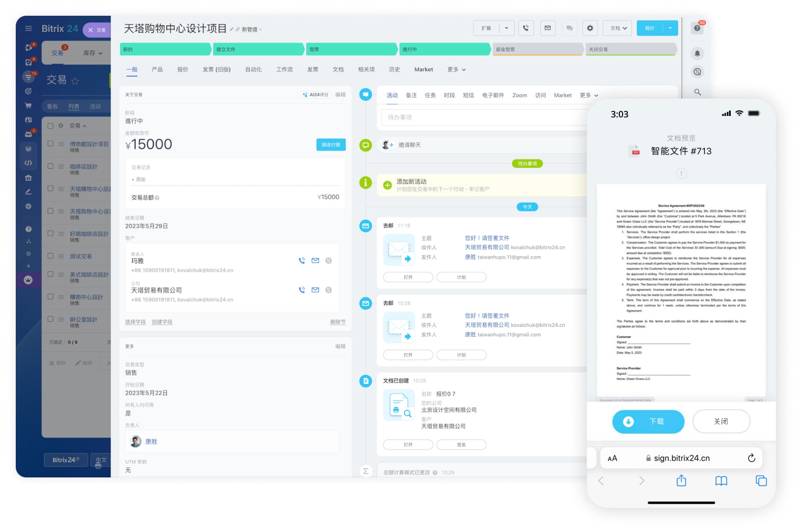Check the box for 辦公室設計 deal
Screen dimensions: 800x532
coord(51,319)
